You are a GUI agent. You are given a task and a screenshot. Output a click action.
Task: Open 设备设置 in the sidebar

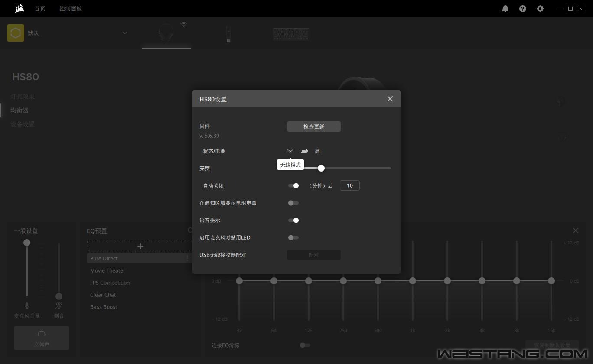point(23,124)
